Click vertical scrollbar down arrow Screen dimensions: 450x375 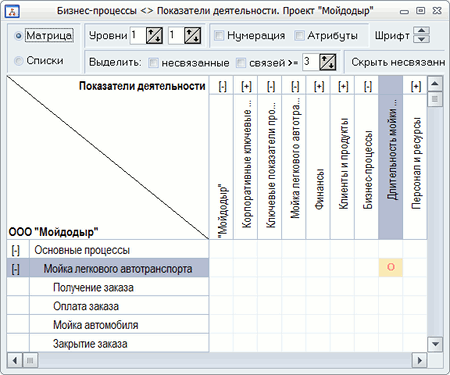pyautogui.click(x=435, y=344)
